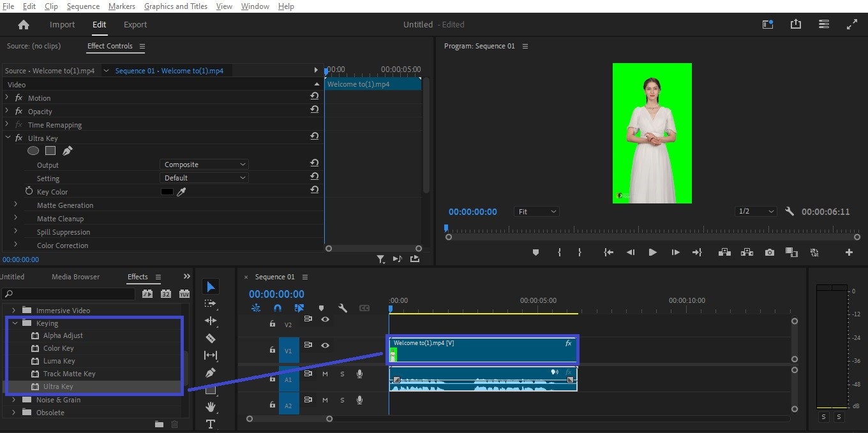This screenshot has width=868, height=433.
Task: Reset the Opacity effect
Action: click(x=315, y=110)
